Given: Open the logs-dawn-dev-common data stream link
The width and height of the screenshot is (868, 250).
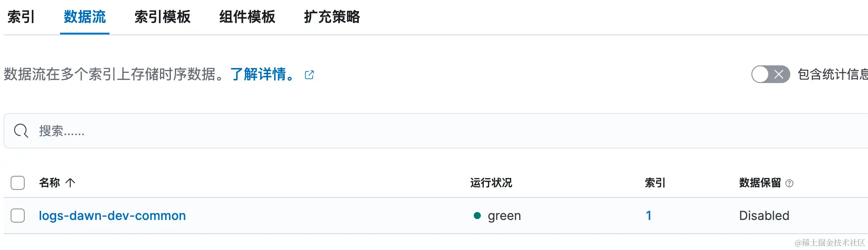Looking at the screenshot, I should 112,216.
